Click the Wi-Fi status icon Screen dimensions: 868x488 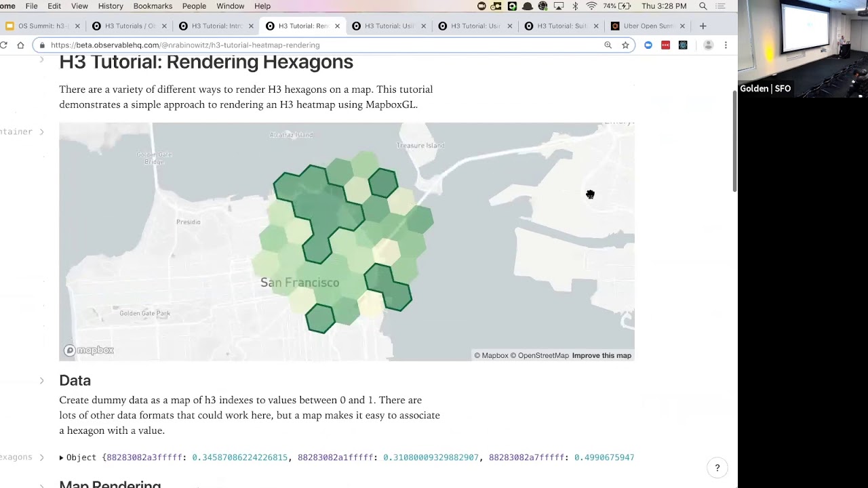tap(591, 6)
